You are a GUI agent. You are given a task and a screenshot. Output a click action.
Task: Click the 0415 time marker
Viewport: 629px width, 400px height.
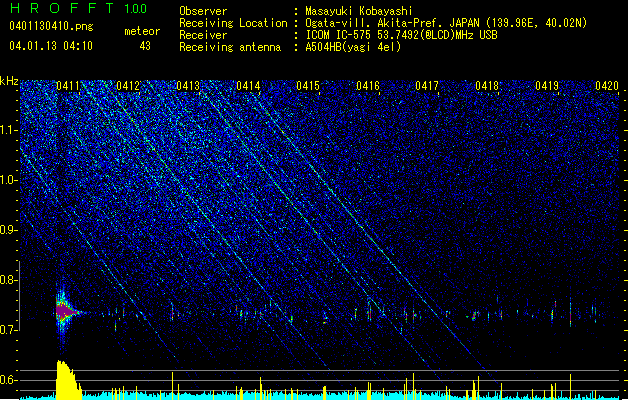[308, 86]
